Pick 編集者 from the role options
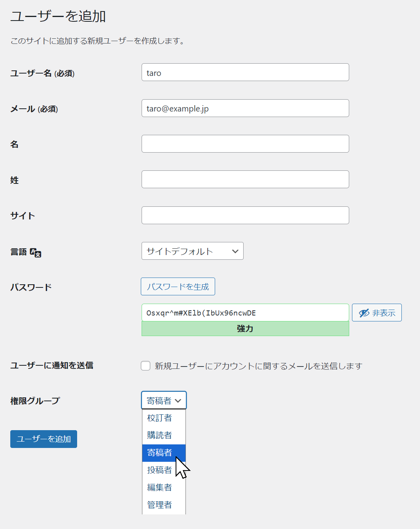The width and height of the screenshot is (420, 529). click(160, 487)
